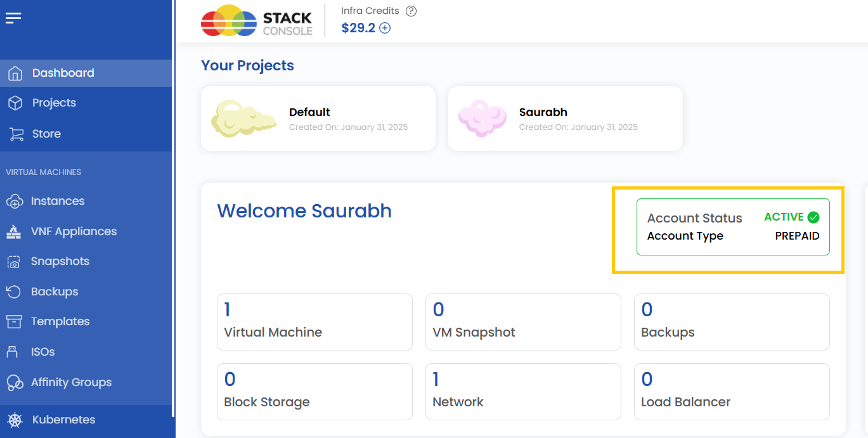Open Affinity Groups via its sidebar icon

(14, 382)
